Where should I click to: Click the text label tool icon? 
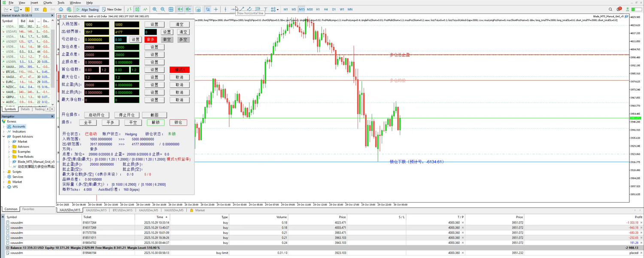pyautogui.click(x=265, y=9)
